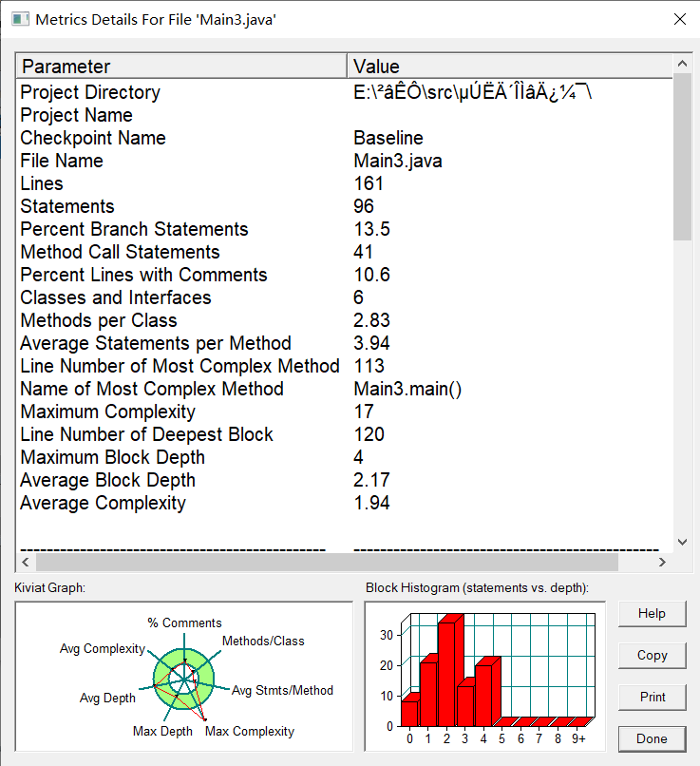Image resolution: width=700 pixels, height=766 pixels.
Task: Click the 2.17 value
Action: tap(371, 480)
